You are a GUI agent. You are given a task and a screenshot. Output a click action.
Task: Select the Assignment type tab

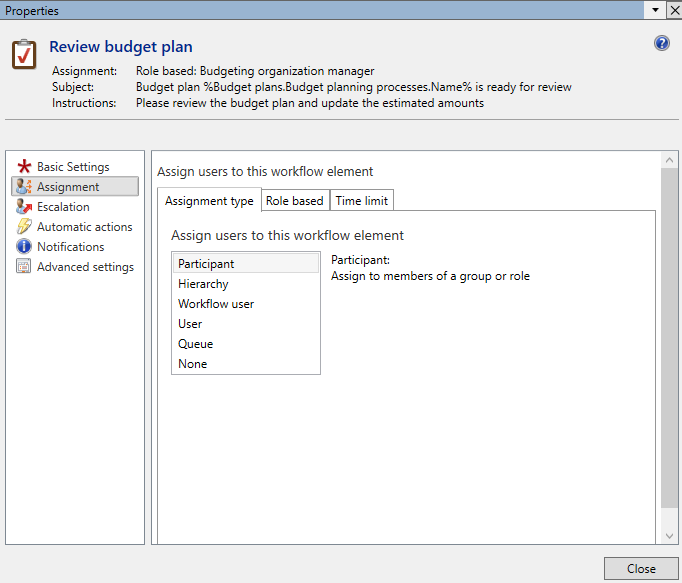coord(209,201)
